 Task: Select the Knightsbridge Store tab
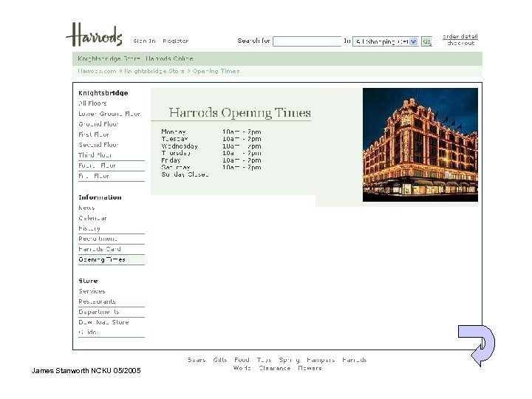(109, 58)
